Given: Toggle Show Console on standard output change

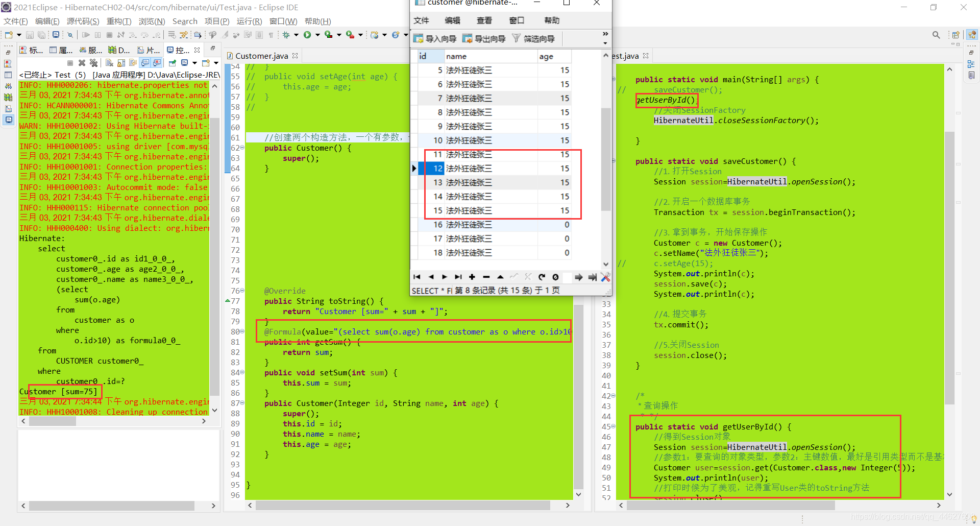Looking at the screenshot, I should click(145, 63).
